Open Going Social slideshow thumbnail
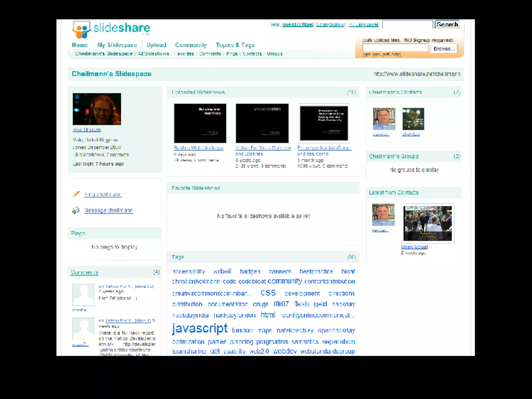This screenshot has height=399, width=532. [428, 223]
